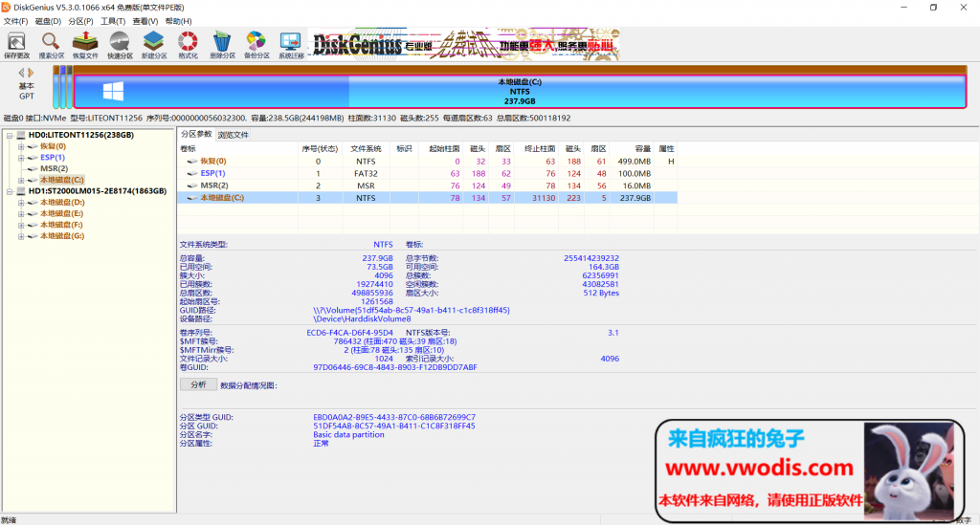Launch the 恢复文件 file recovery tool
Image resolution: width=980 pixels, height=525 pixels.
[x=85, y=46]
